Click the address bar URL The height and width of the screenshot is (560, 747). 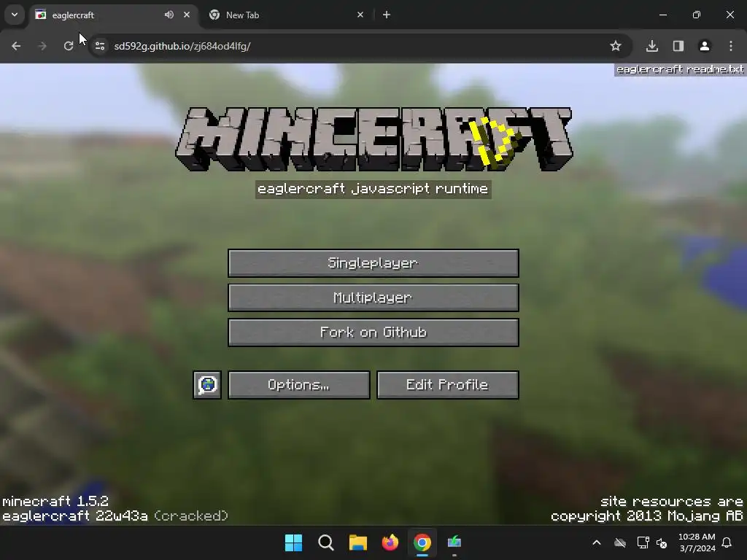[x=182, y=46]
